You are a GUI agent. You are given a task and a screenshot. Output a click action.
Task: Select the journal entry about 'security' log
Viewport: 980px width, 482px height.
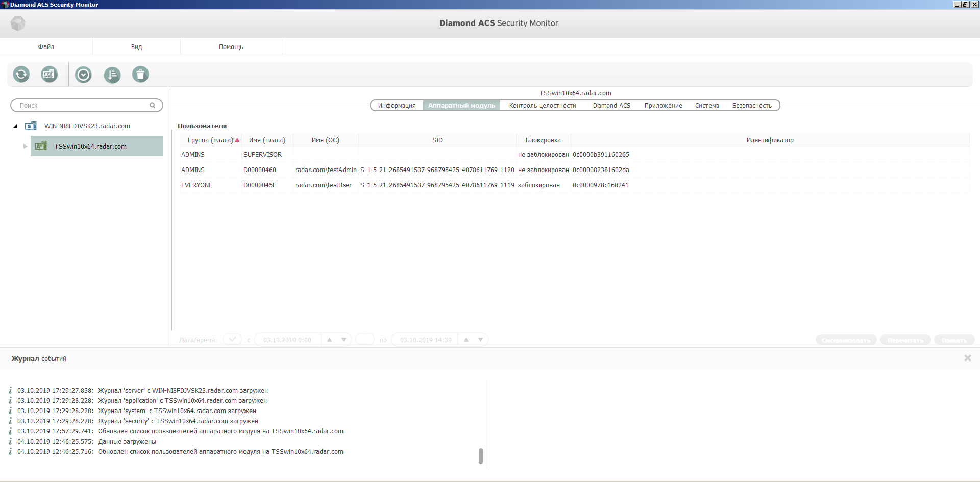click(138, 421)
